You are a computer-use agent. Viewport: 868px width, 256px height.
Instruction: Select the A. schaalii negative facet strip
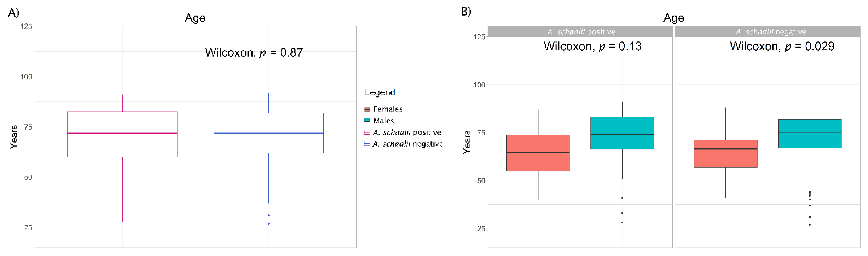pyautogui.click(x=768, y=32)
